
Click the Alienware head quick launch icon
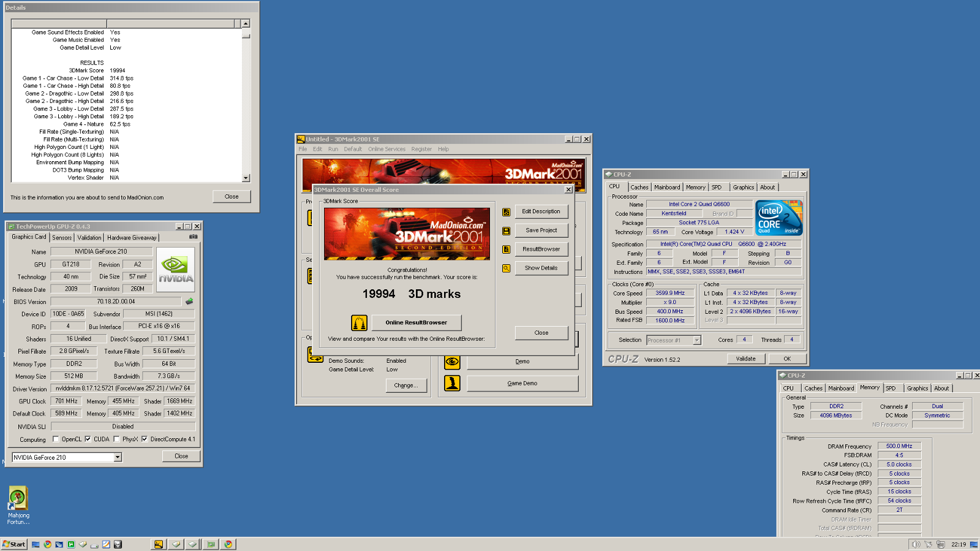(x=118, y=544)
